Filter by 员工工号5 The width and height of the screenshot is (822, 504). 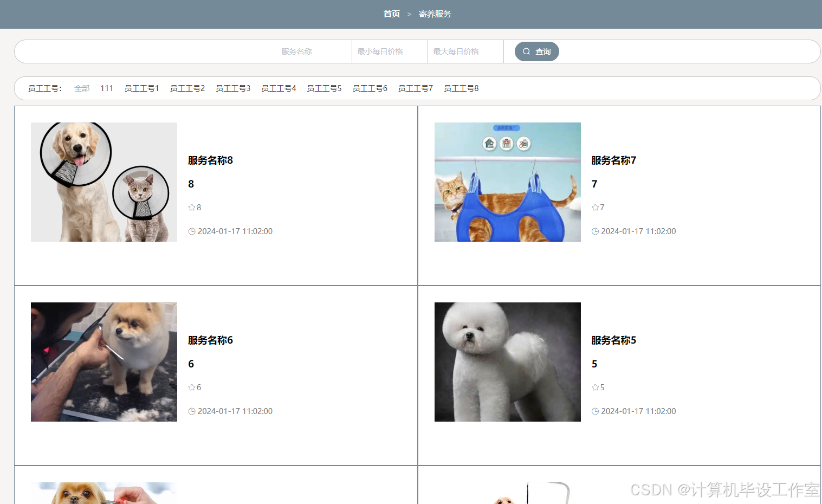pos(324,88)
